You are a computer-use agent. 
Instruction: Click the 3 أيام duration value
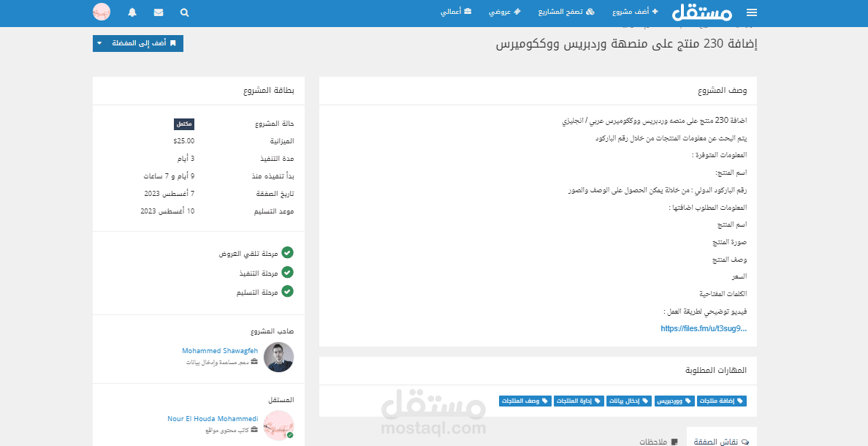coord(186,159)
